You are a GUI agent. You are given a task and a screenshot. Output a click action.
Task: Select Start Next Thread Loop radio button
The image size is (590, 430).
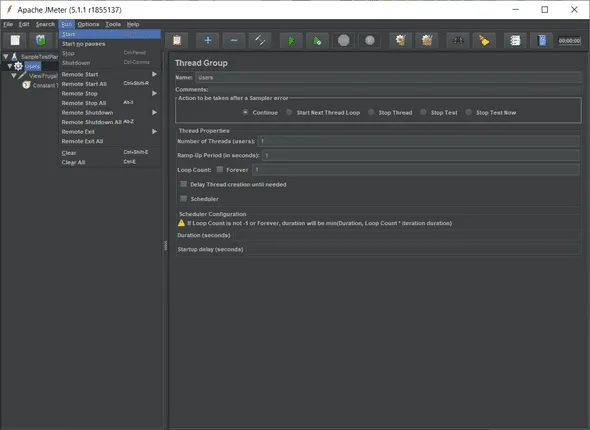pyautogui.click(x=289, y=112)
